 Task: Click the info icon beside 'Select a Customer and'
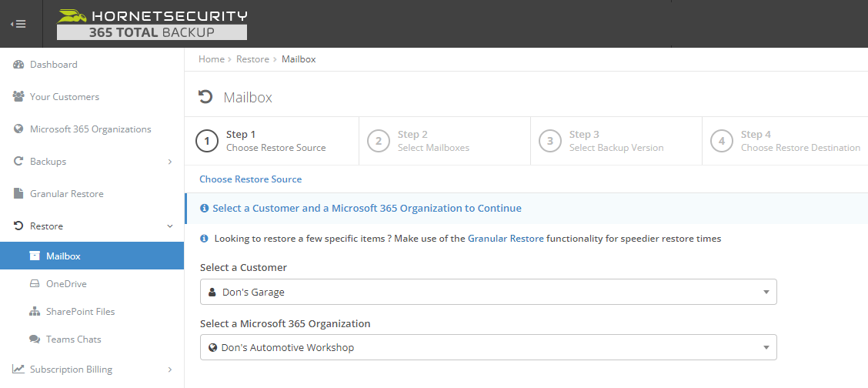click(204, 209)
